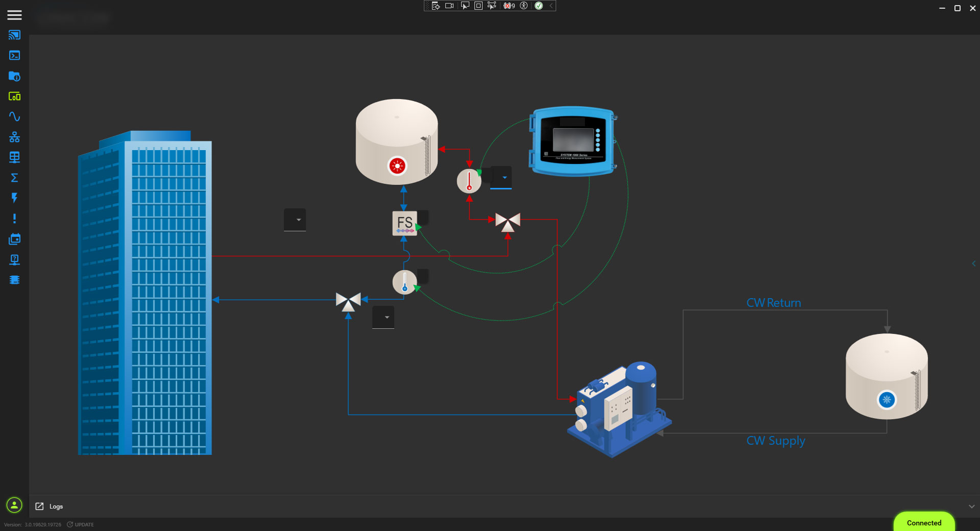Screen dimensions: 980x531
Task: Open the network topology sidebar icon
Action: (x=14, y=137)
